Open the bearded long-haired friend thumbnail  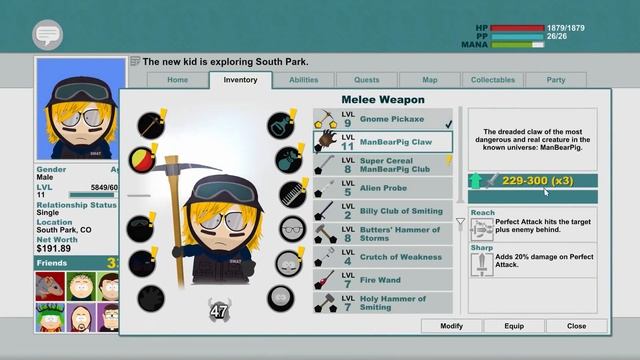(x=81, y=318)
